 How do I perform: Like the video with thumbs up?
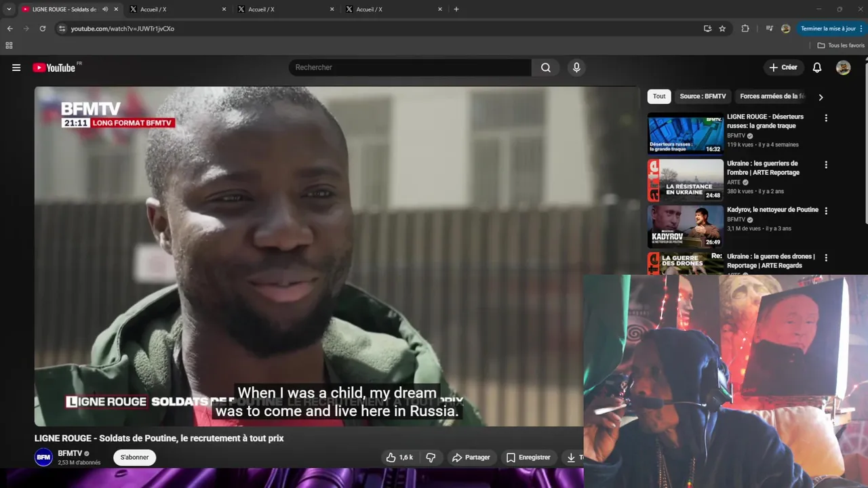click(399, 457)
